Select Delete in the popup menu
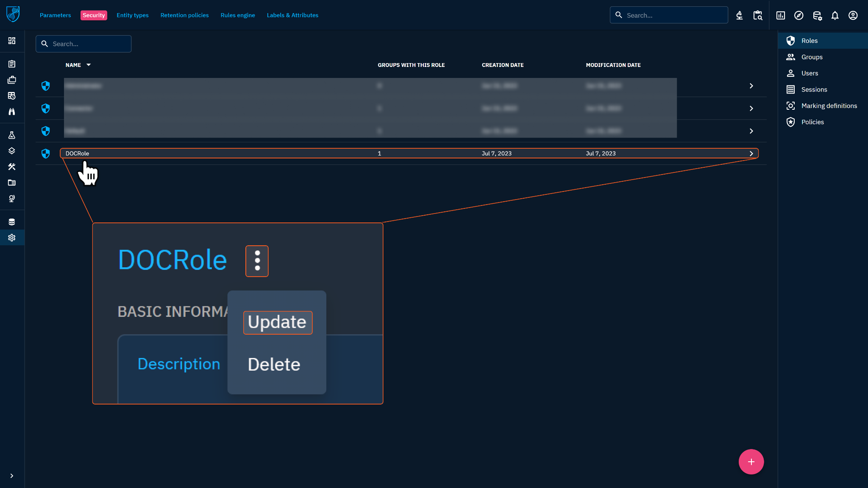 (x=274, y=365)
